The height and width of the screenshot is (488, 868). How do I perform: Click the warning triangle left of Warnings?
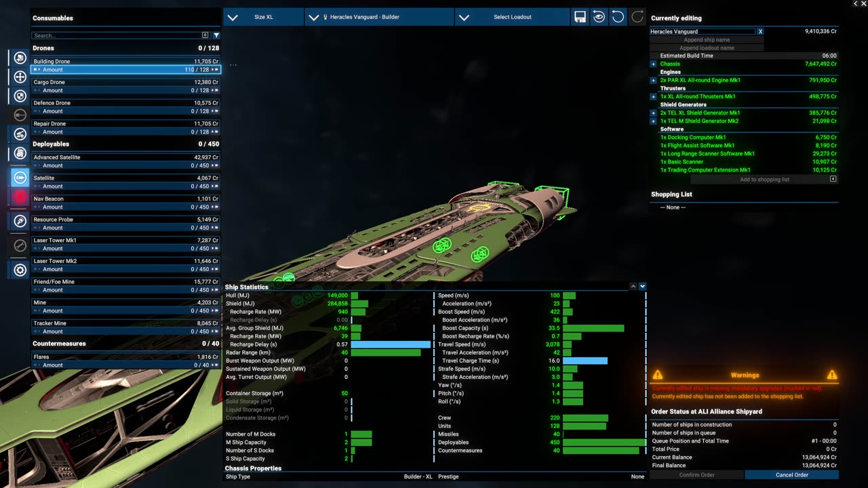pyautogui.click(x=657, y=375)
